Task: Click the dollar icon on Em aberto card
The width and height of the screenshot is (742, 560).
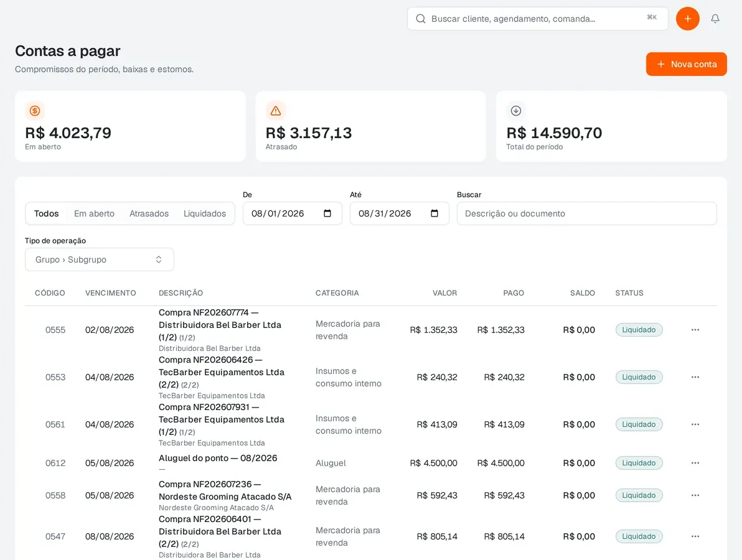Action: click(34, 111)
